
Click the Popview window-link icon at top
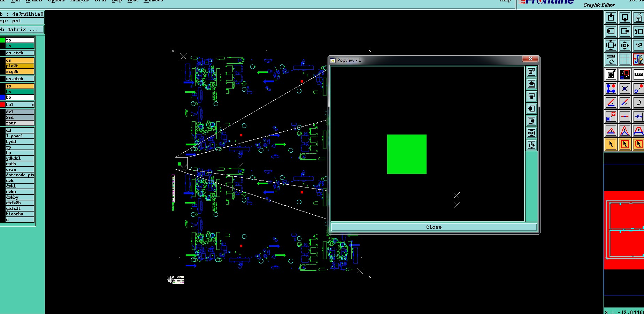point(531,72)
